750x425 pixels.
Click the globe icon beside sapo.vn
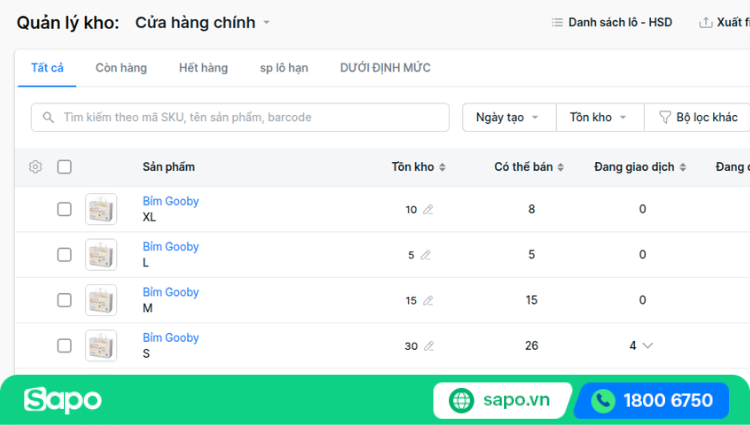coord(462,400)
